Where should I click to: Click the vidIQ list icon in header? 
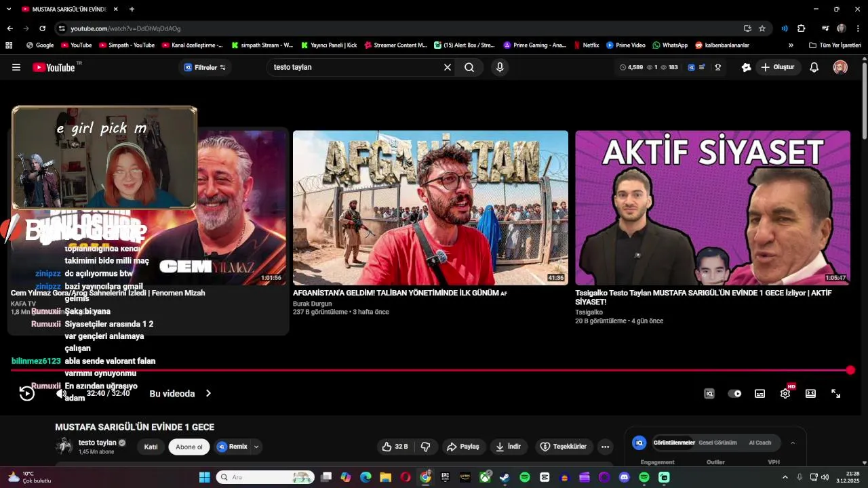(702, 67)
